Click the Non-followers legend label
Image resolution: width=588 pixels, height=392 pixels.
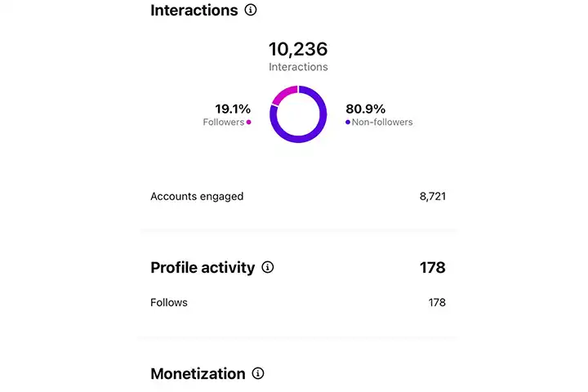[x=383, y=122]
